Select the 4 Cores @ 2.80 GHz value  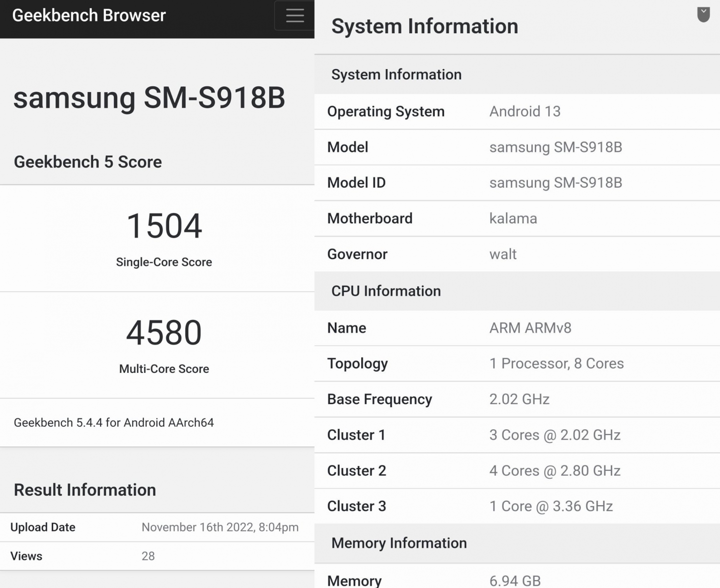tap(555, 471)
